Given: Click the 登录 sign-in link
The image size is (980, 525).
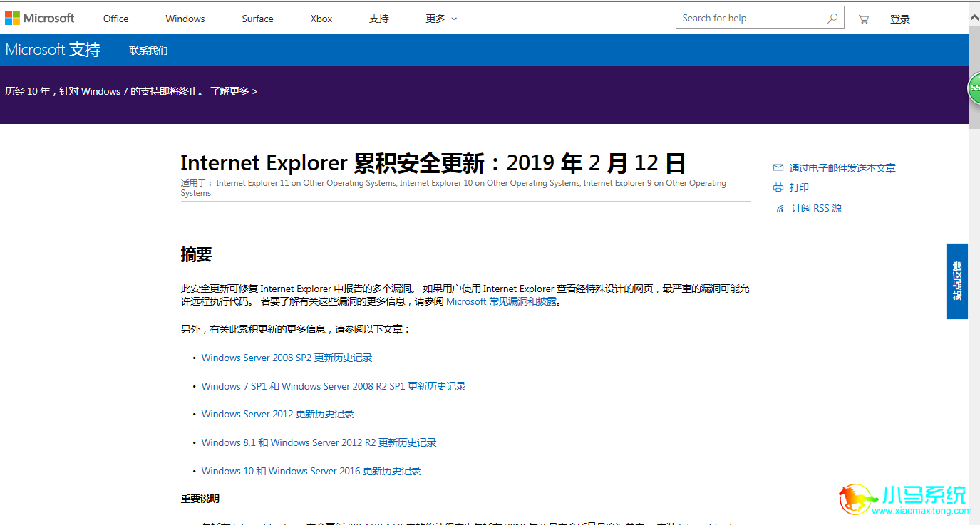Looking at the screenshot, I should (900, 19).
